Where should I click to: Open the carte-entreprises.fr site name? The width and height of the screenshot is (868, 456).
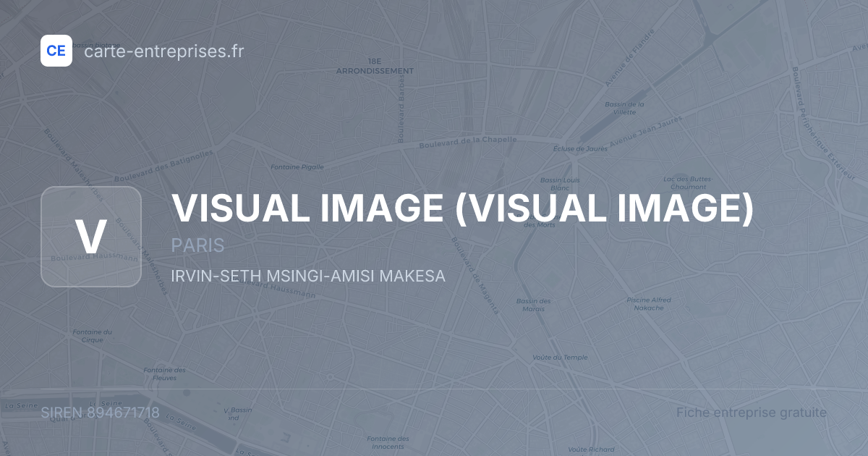coord(164,51)
